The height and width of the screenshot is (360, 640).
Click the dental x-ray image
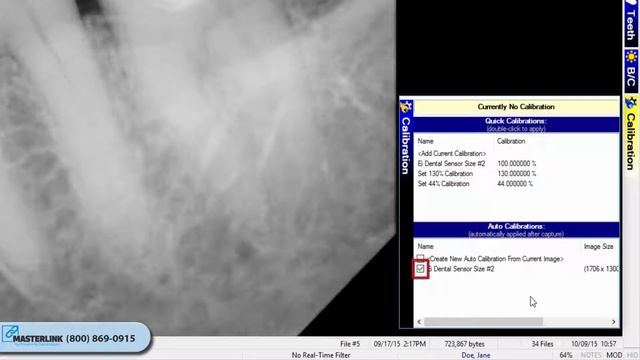coord(198,167)
